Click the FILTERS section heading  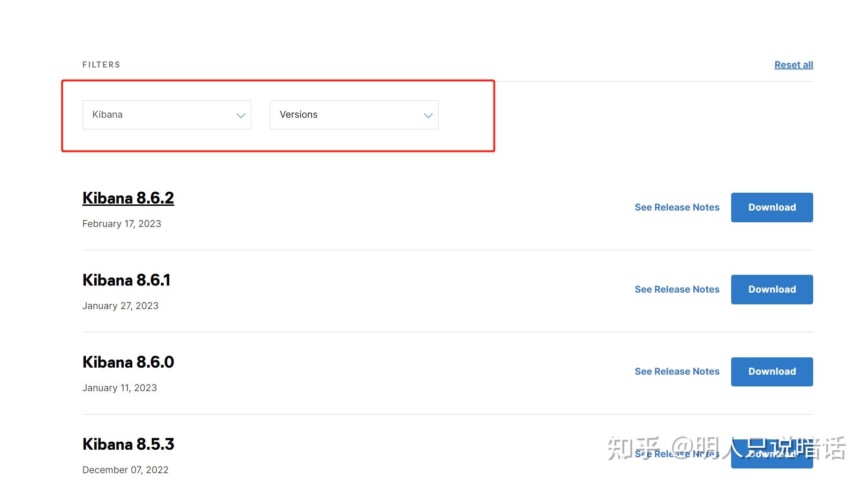[x=101, y=64]
